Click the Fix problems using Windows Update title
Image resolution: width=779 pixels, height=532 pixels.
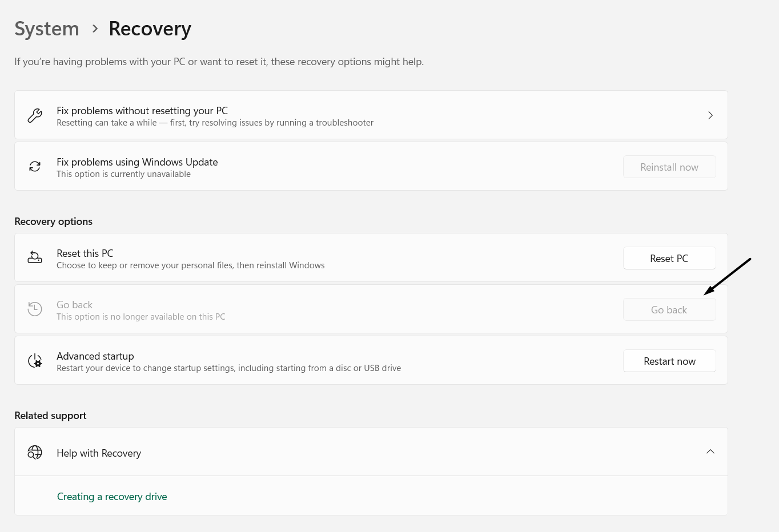coord(137,162)
